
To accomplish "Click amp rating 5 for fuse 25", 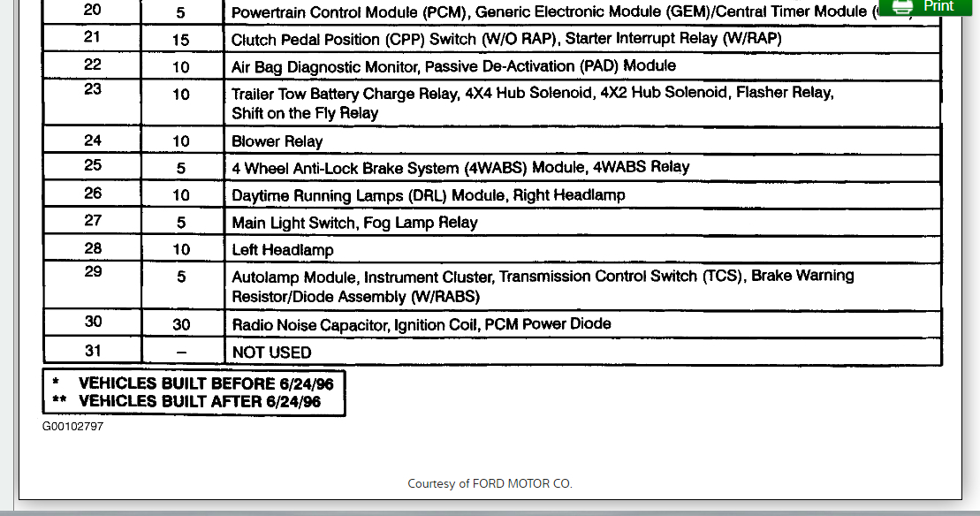I will (180, 169).
